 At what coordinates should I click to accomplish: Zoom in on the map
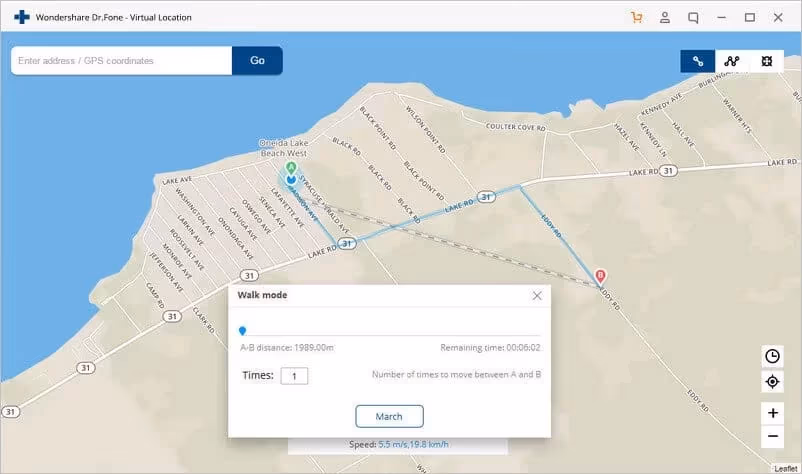[x=772, y=412]
